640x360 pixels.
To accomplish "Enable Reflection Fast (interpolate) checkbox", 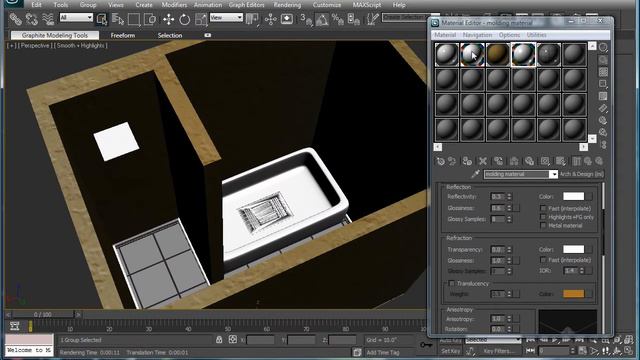I will pos(543,208).
